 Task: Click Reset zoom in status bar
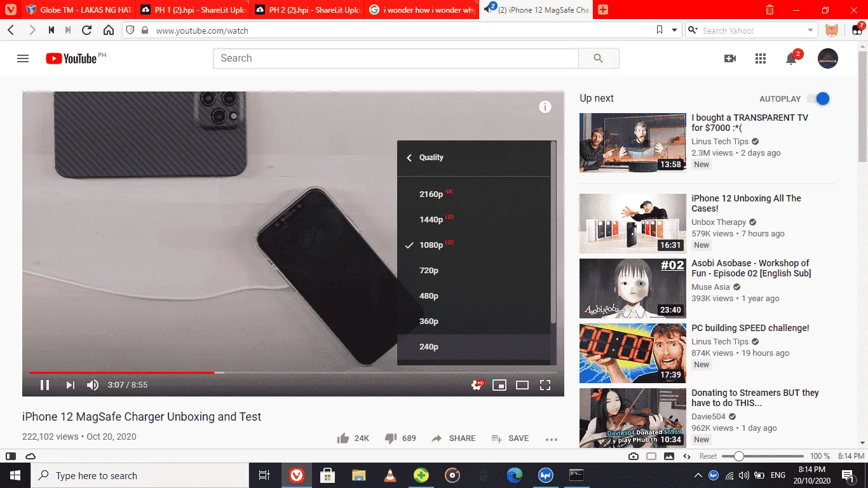pyautogui.click(x=708, y=456)
